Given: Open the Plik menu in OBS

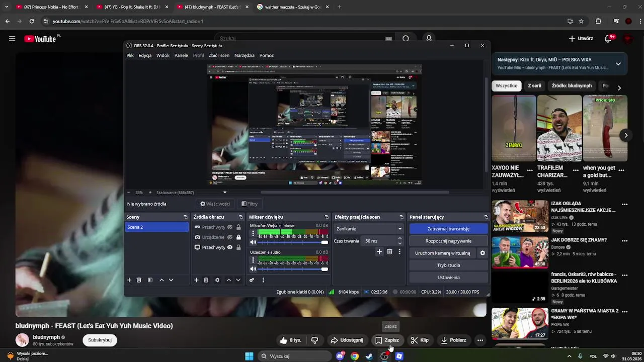Looking at the screenshot, I should (130, 55).
